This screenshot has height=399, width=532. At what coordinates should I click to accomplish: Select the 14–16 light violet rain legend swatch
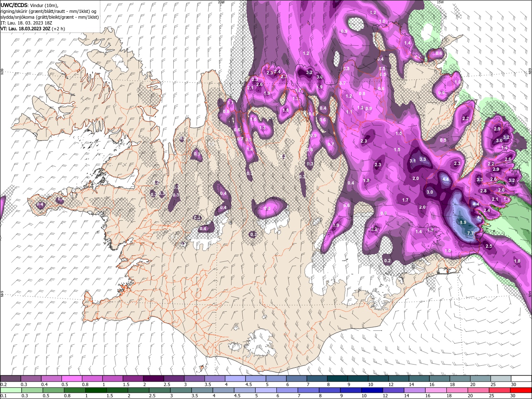pyautogui.click(x=414, y=390)
